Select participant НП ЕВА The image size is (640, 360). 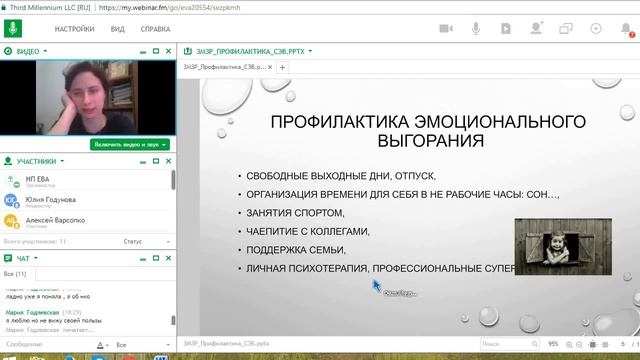86,180
